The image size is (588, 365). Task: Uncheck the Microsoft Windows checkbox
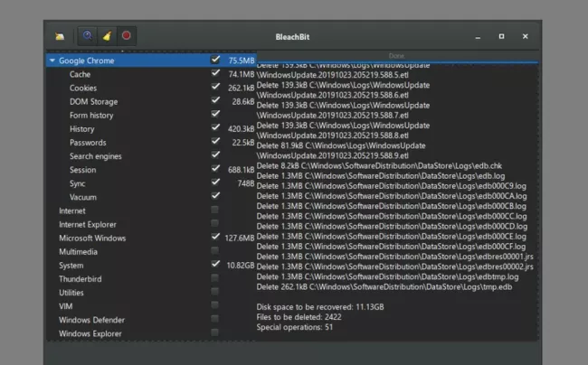tap(215, 236)
